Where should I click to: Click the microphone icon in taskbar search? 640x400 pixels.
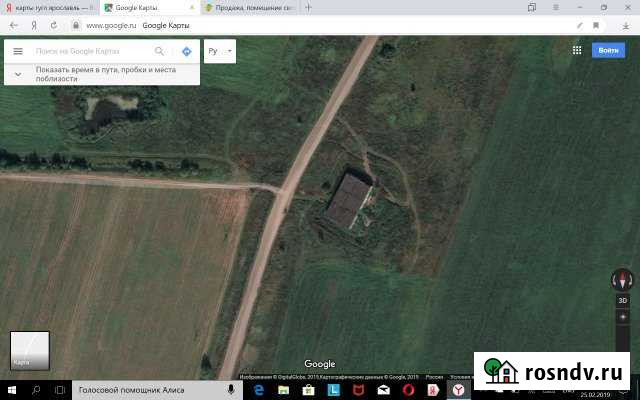point(231,389)
